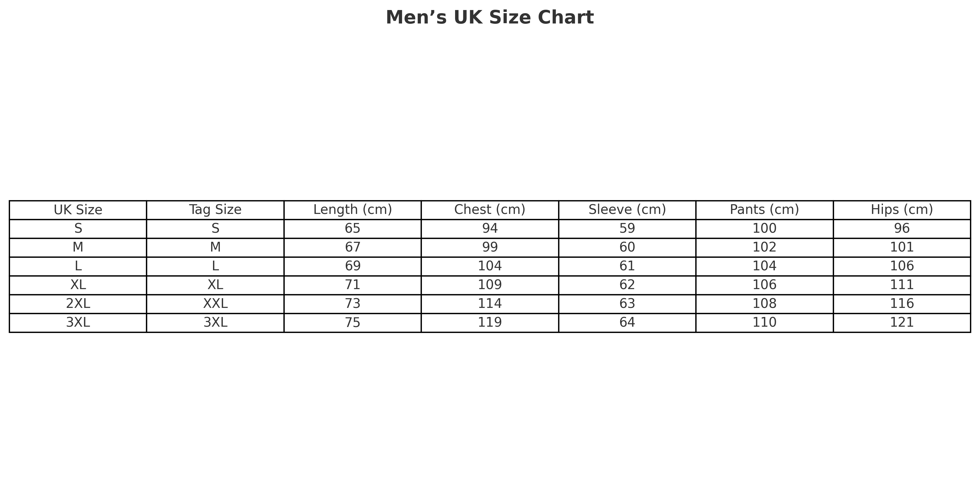
Task: Click Pants value 108 in the 2XL row
Action: click(x=764, y=304)
